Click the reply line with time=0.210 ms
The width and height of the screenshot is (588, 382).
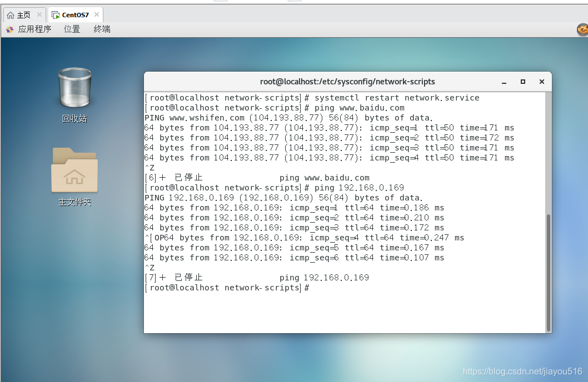(x=295, y=218)
